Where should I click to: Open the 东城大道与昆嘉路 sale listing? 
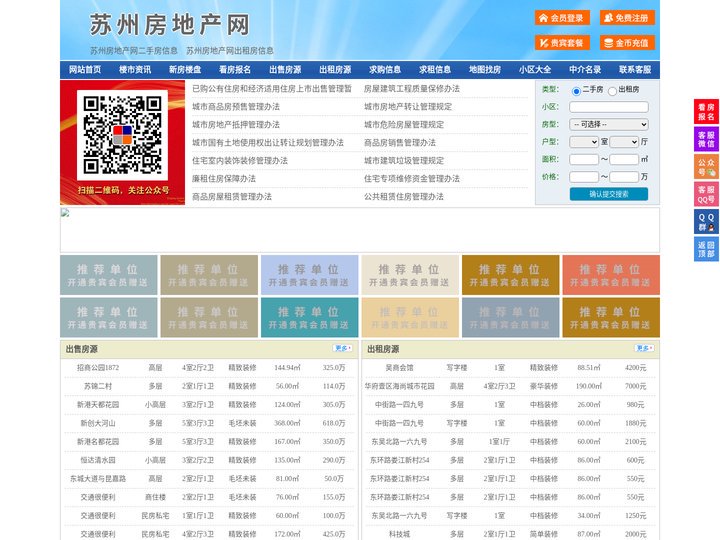[x=98, y=478]
